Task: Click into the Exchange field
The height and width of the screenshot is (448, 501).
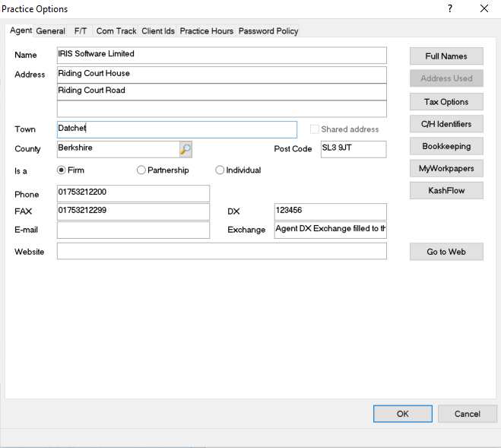Action: pos(331,230)
